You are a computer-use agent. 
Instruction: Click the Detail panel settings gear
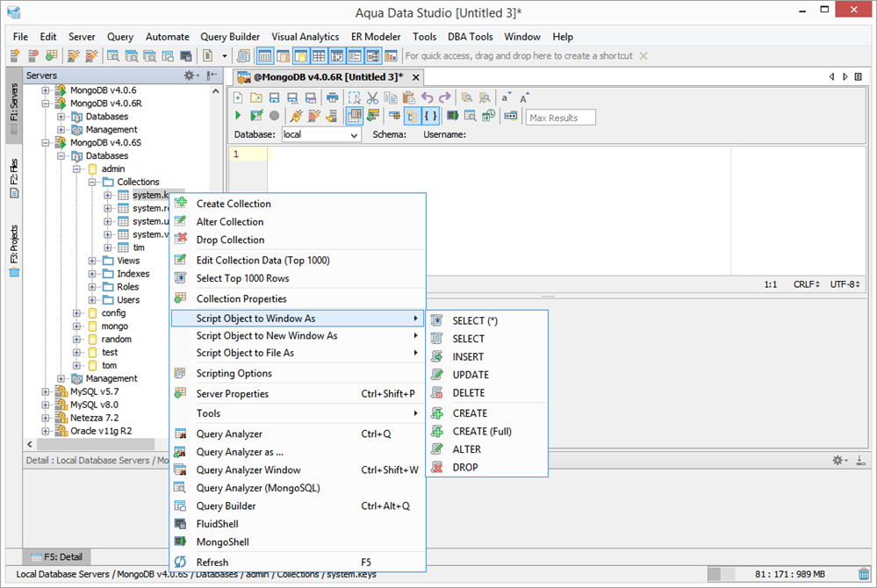(839, 460)
